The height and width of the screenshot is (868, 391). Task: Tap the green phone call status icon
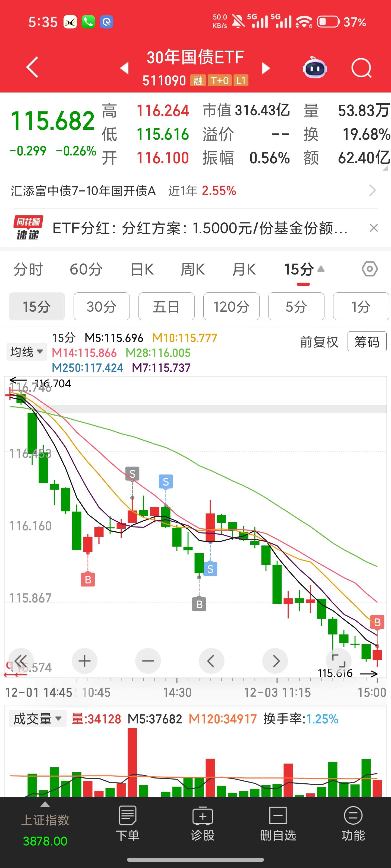coord(89,22)
